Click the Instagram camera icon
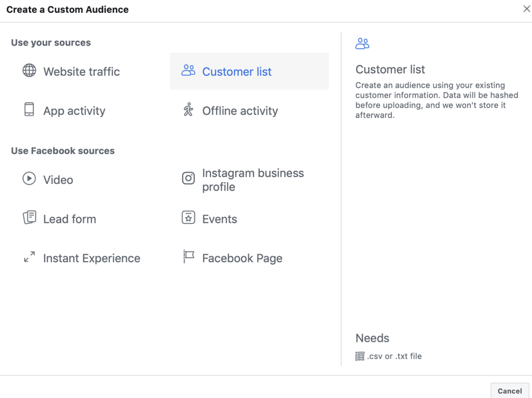The height and width of the screenshot is (398, 532). pyautogui.click(x=188, y=178)
